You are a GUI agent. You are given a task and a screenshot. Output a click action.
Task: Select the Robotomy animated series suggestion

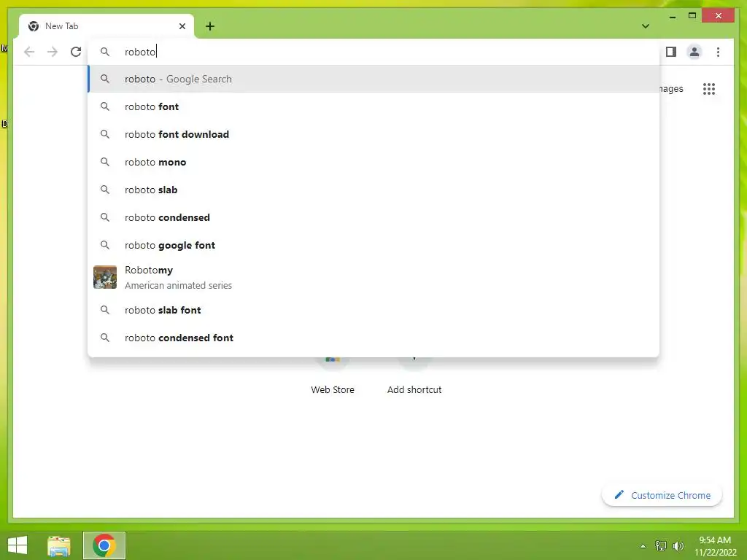(x=374, y=277)
